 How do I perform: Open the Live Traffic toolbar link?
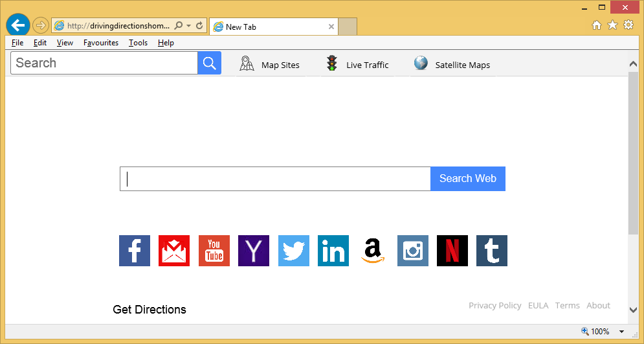(x=357, y=65)
